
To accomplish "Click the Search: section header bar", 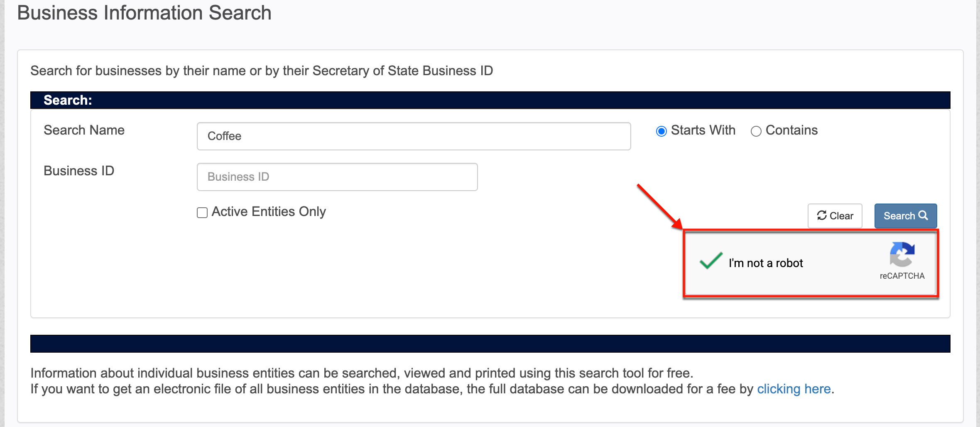I will 490,100.
